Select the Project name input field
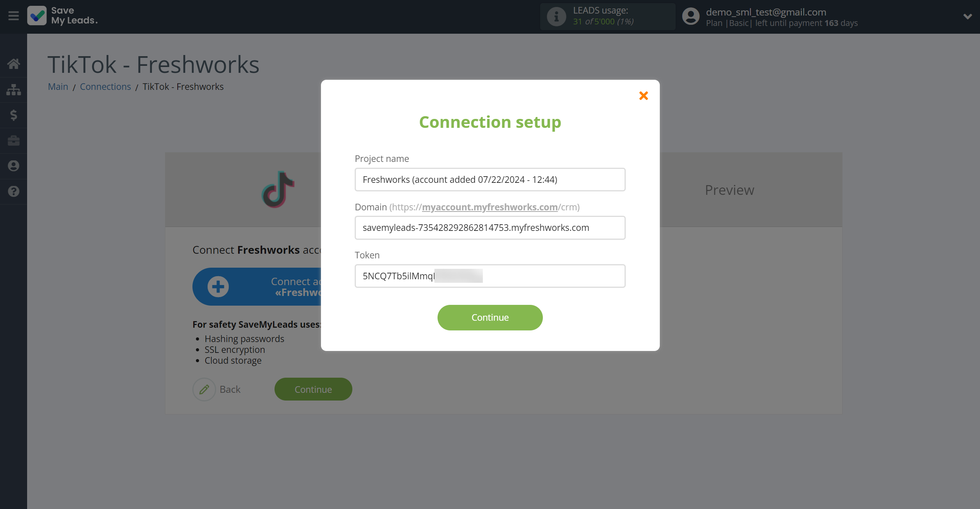980x509 pixels. (x=490, y=179)
